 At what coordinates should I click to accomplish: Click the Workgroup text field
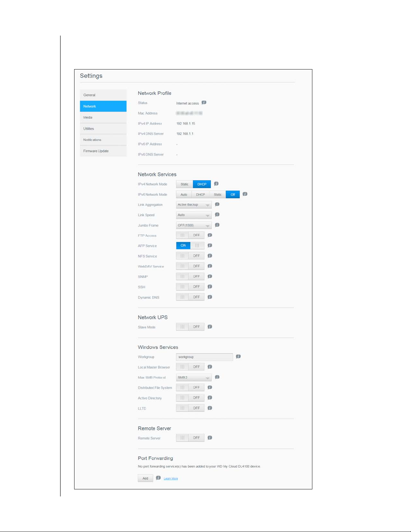[204, 357]
